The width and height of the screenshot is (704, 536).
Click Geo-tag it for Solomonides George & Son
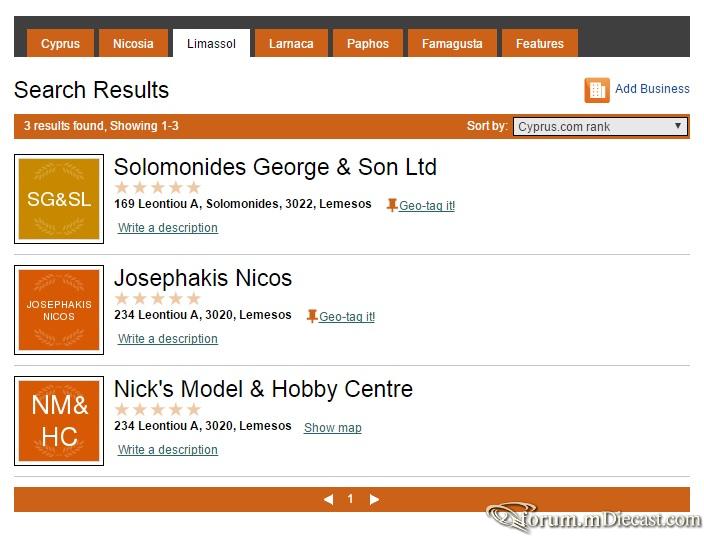pyautogui.click(x=427, y=206)
